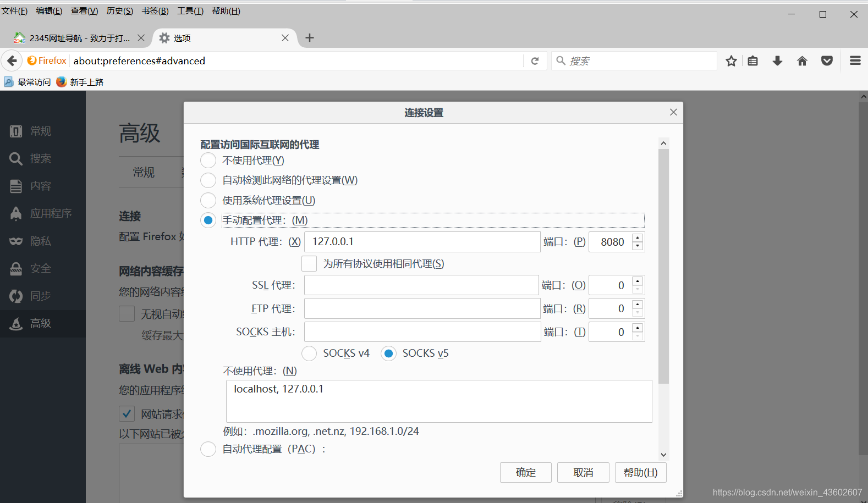Click the 帮助 button in dialog

coord(640,472)
